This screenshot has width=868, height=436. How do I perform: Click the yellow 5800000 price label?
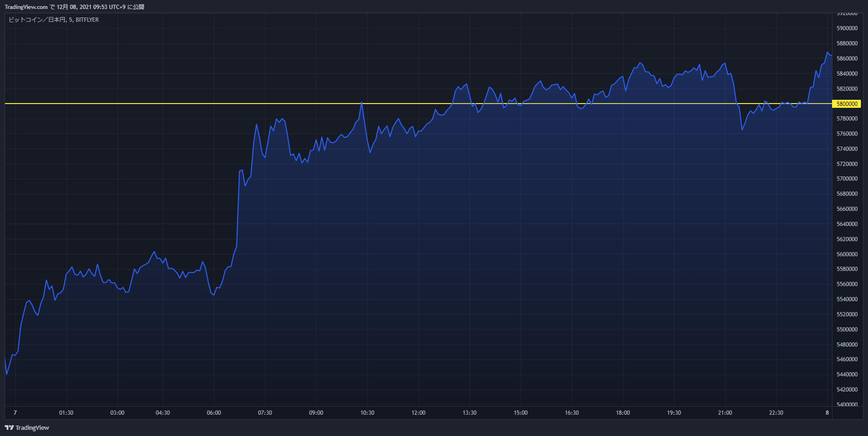[x=846, y=104]
